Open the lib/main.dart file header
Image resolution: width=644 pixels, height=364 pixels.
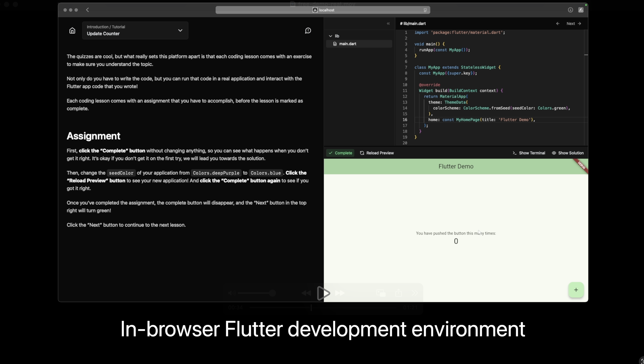[413, 23]
